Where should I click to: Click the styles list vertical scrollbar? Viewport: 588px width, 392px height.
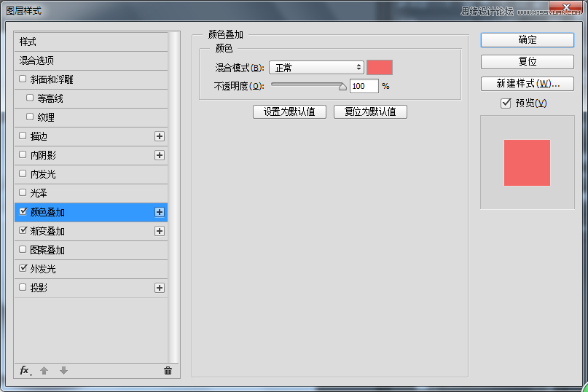pos(173,197)
